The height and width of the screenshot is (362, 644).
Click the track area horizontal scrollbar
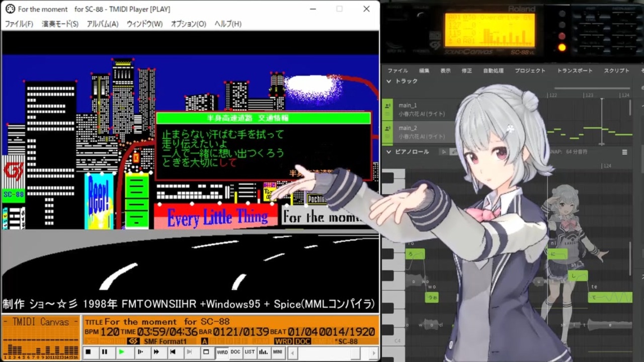pyautogui.click(x=592, y=88)
